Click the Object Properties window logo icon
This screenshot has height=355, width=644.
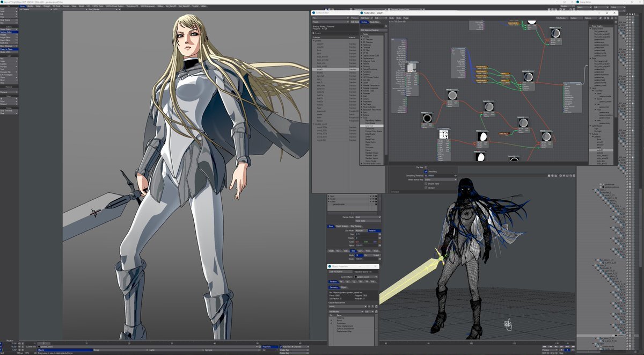coord(330,266)
